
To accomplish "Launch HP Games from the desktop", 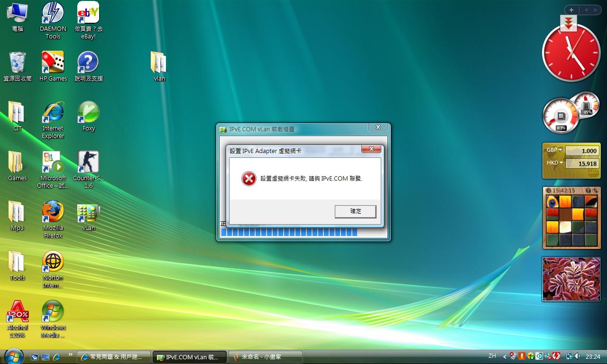I will tap(52, 62).
